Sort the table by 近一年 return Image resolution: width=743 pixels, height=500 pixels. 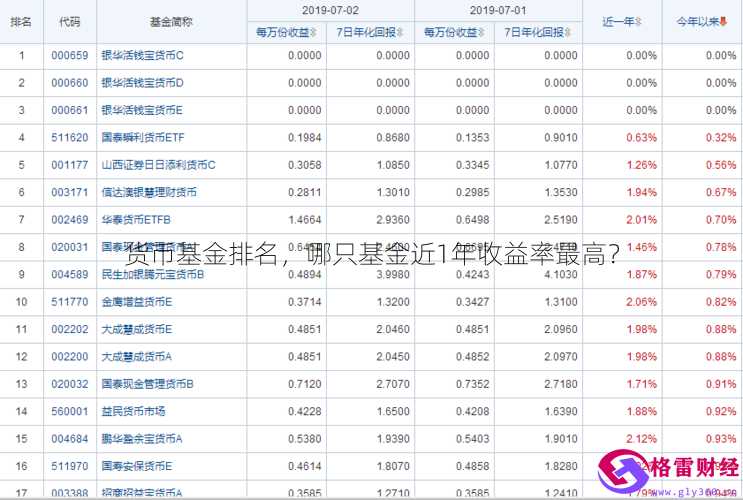(x=622, y=22)
